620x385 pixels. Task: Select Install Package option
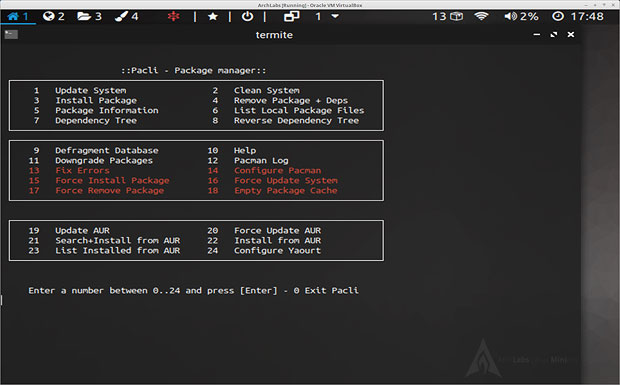[x=96, y=100]
